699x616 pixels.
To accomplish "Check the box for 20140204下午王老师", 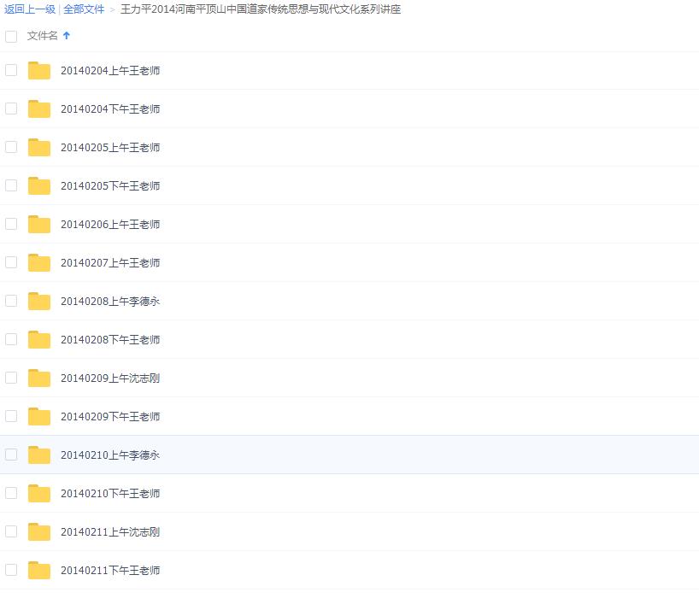I will tap(11, 109).
